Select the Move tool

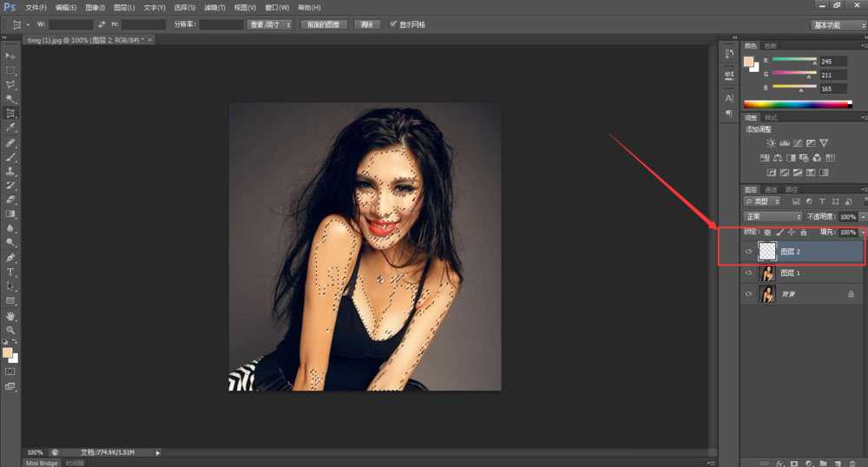coord(10,56)
